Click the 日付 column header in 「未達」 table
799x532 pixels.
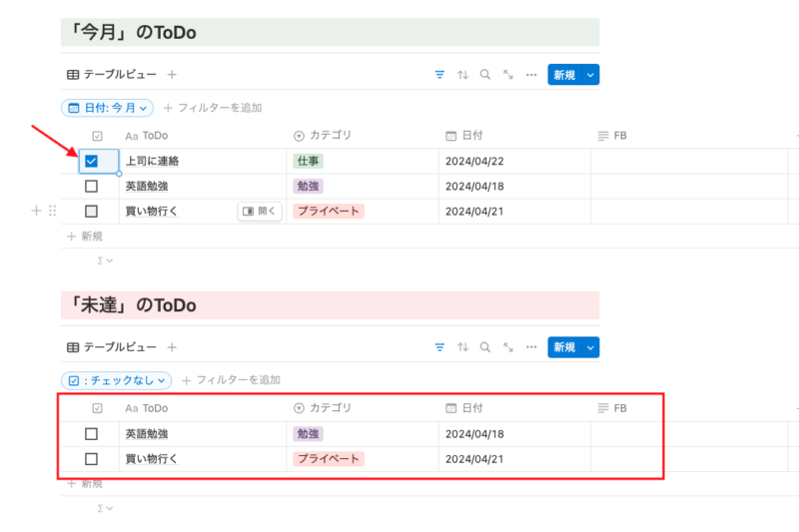464,408
